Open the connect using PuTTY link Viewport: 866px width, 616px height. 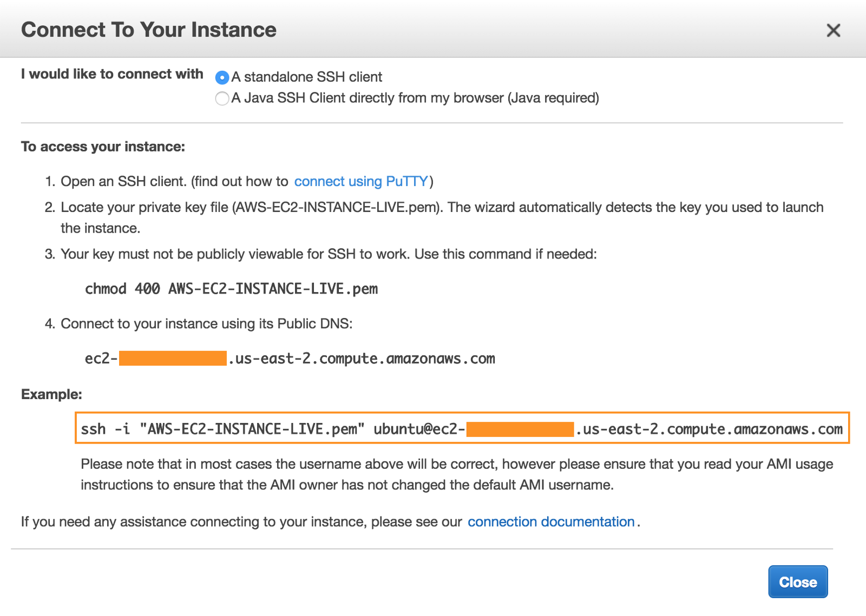tap(361, 181)
